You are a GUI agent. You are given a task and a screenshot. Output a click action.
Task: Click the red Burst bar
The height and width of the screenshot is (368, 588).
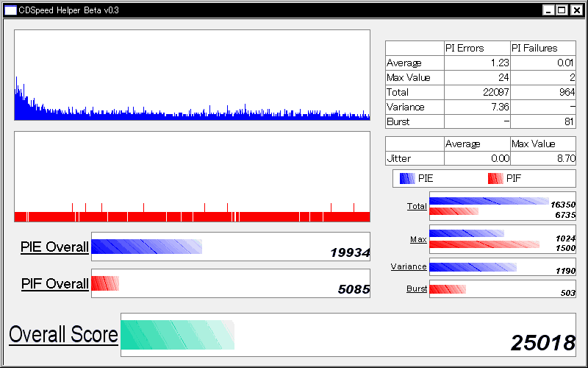[448, 289]
